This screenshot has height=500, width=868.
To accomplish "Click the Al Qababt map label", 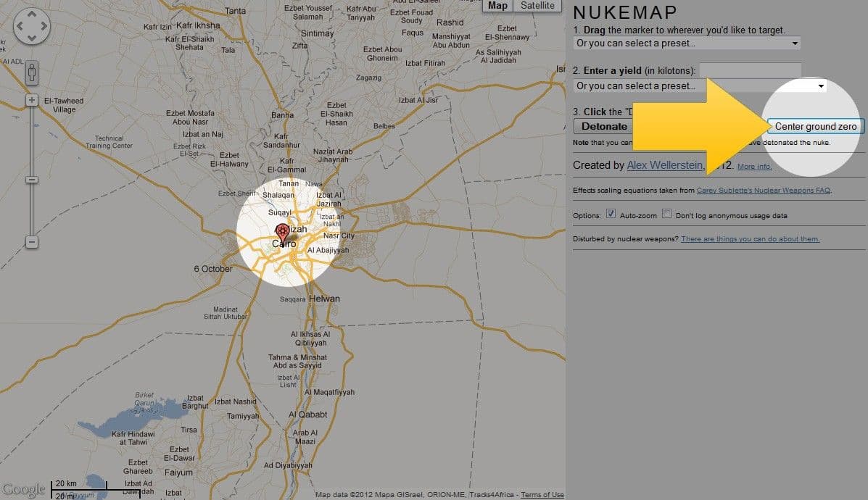I will 307,414.
